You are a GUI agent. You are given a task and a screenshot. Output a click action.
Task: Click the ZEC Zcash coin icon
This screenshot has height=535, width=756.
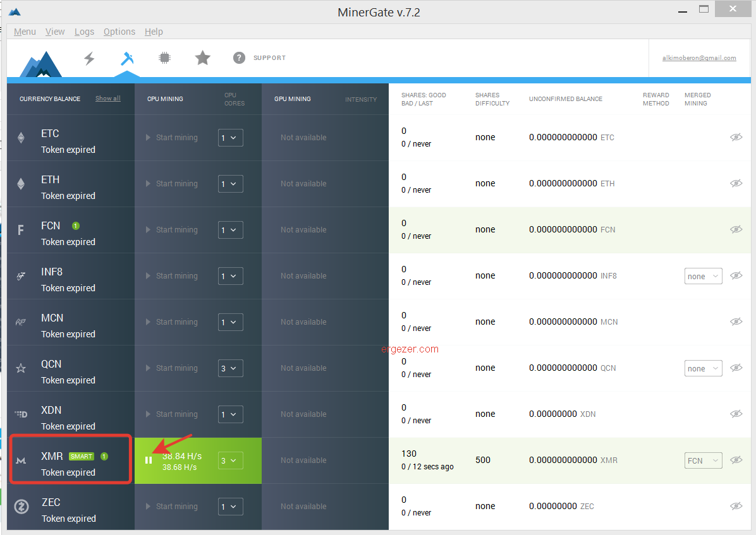21,507
